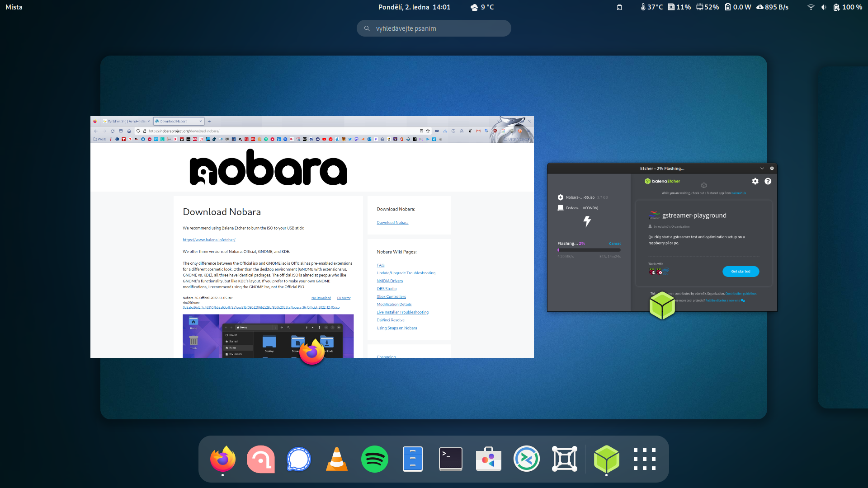Open the Terminal from the dock
The height and width of the screenshot is (488, 868).
click(451, 459)
